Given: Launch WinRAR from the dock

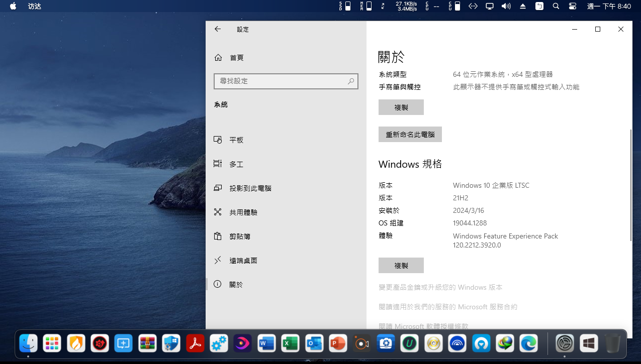Looking at the screenshot, I should [x=147, y=343].
